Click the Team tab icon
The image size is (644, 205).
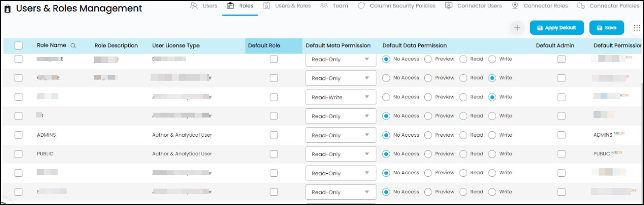pos(324,6)
